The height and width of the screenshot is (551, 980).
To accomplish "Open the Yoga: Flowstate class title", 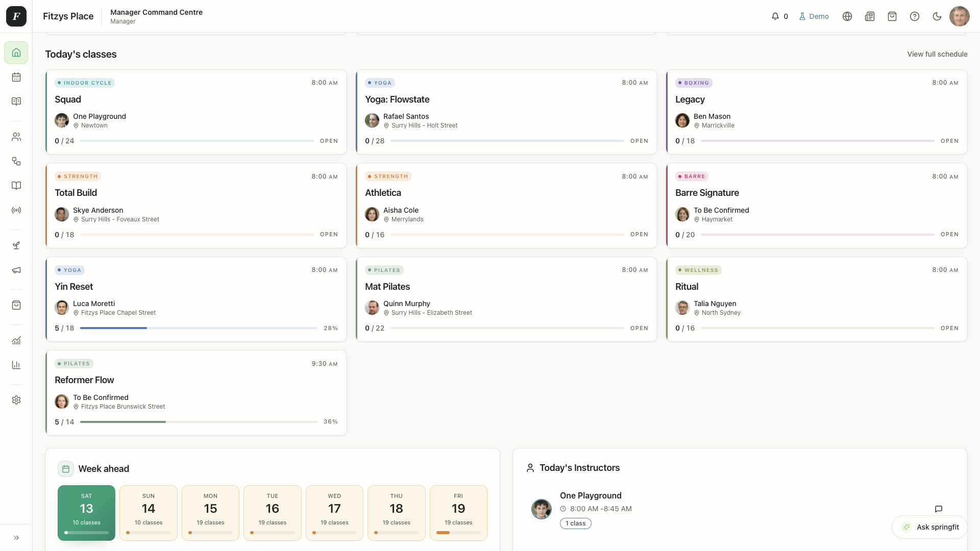I will (x=397, y=99).
